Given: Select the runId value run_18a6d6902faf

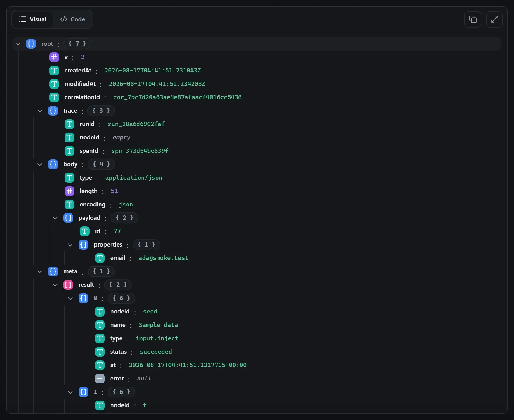Looking at the screenshot, I should [136, 124].
